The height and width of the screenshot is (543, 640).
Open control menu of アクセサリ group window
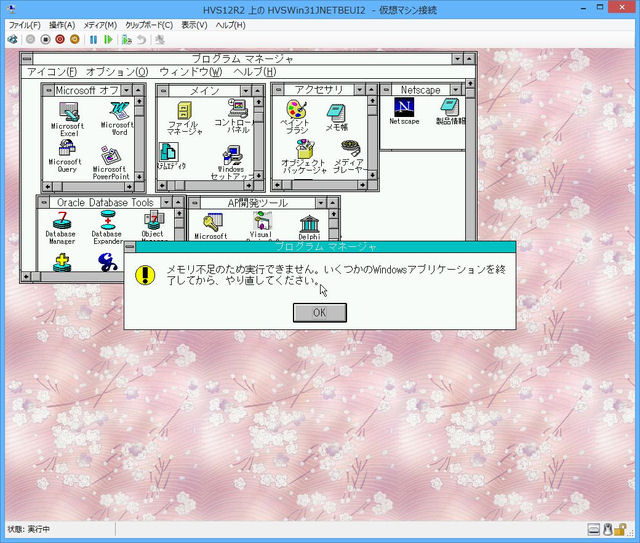coord(278,89)
